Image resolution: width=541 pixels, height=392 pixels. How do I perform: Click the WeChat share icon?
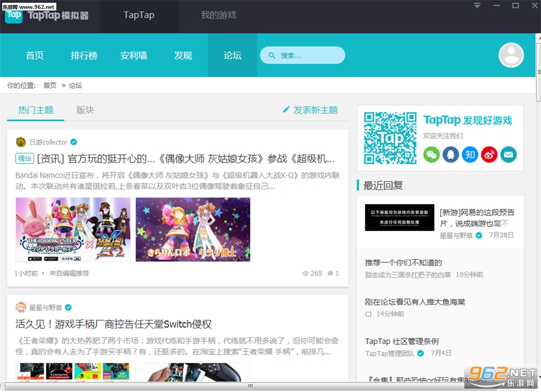click(x=431, y=155)
